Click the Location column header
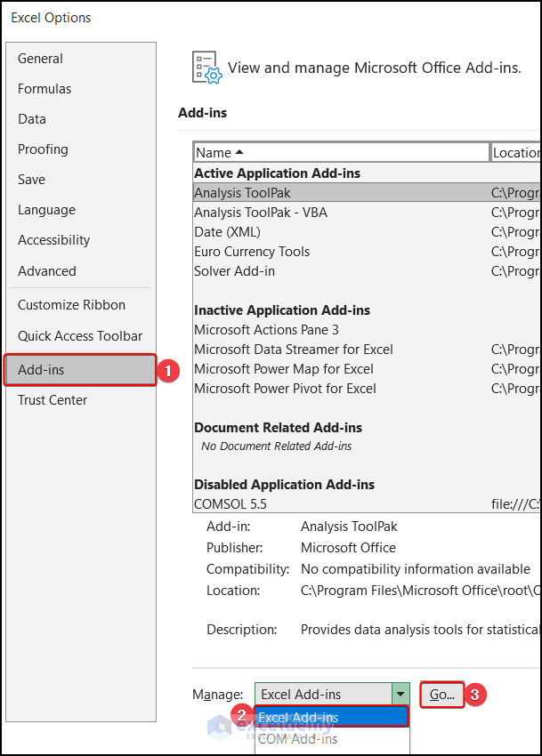 coord(516,152)
